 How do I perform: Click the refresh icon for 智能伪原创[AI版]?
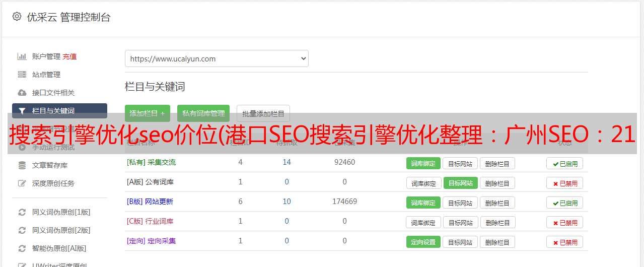(22, 248)
